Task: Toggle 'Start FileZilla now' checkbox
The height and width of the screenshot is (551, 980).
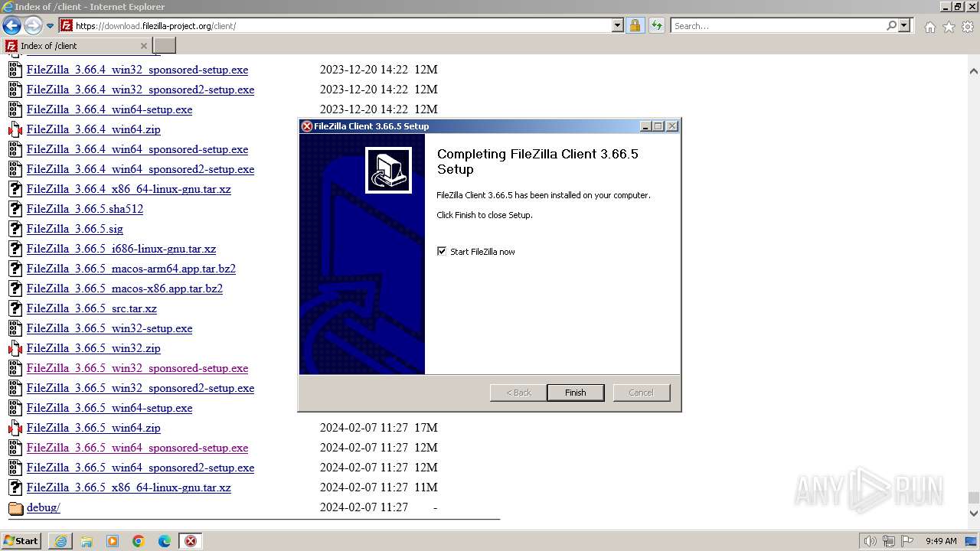Action: (442, 251)
